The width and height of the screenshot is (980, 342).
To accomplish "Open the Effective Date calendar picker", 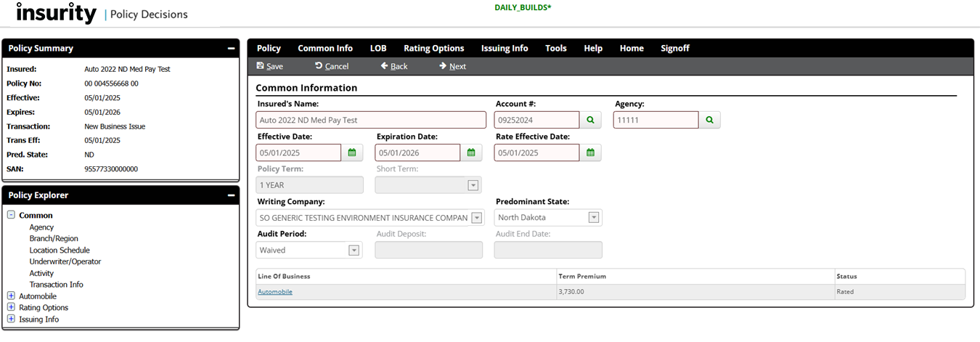I will (352, 152).
